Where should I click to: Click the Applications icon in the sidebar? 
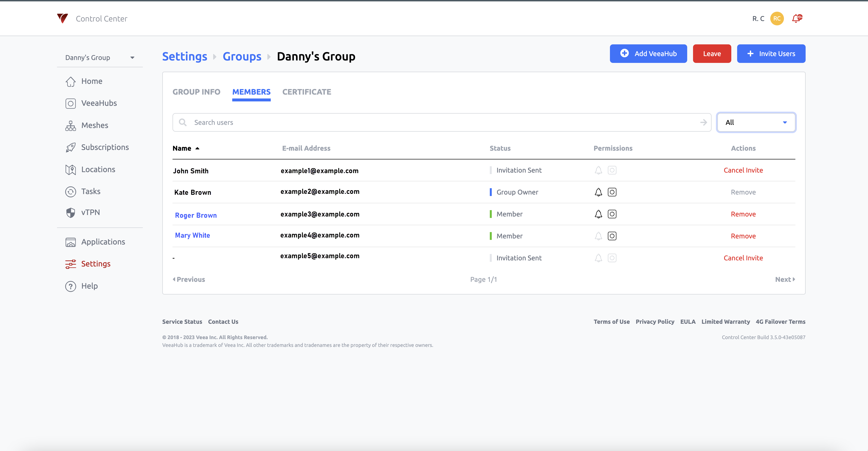[x=70, y=242]
